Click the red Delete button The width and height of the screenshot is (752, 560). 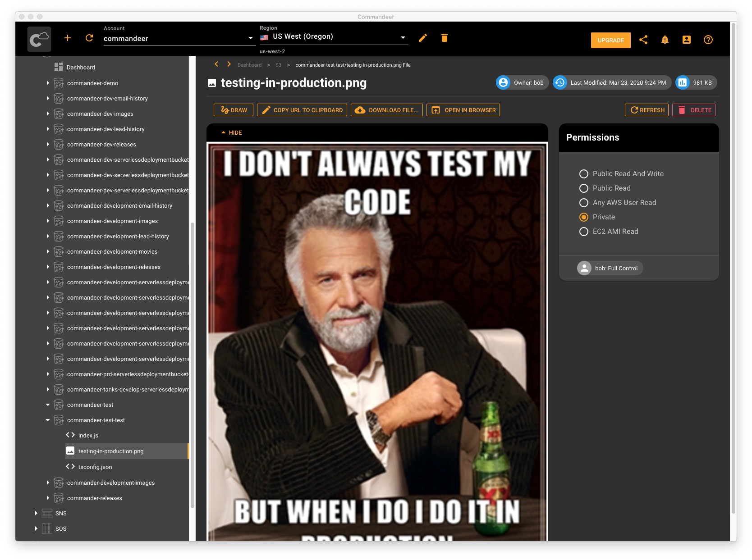pyautogui.click(x=694, y=110)
